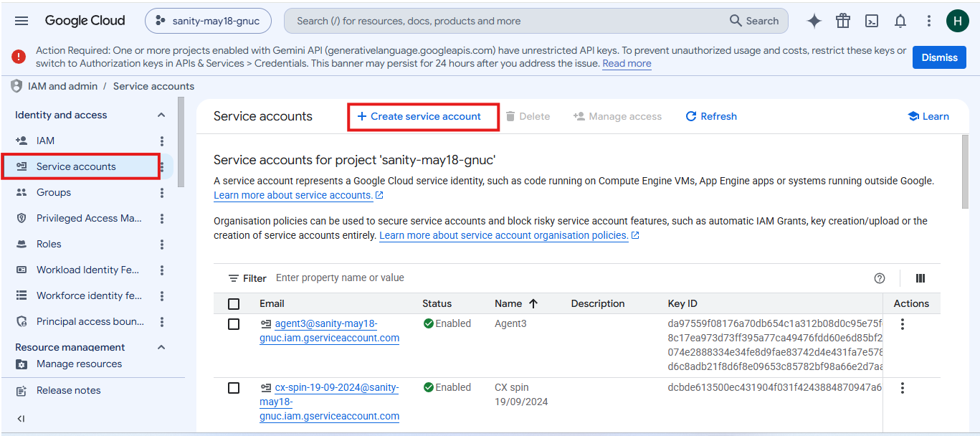This screenshot has height=436, width=980.
Task: Open Principal access boundary row options dots
Action: click(x=162, y=322)
